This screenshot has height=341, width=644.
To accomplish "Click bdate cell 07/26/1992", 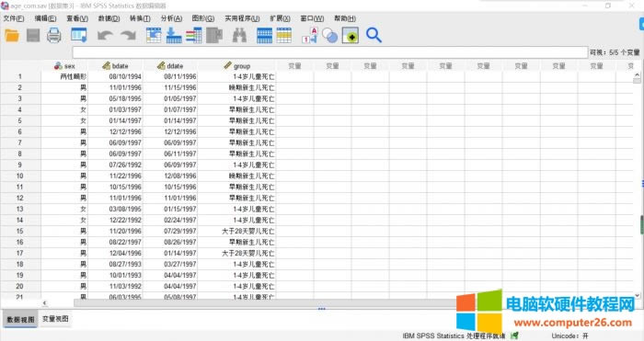I will (115, 165).
